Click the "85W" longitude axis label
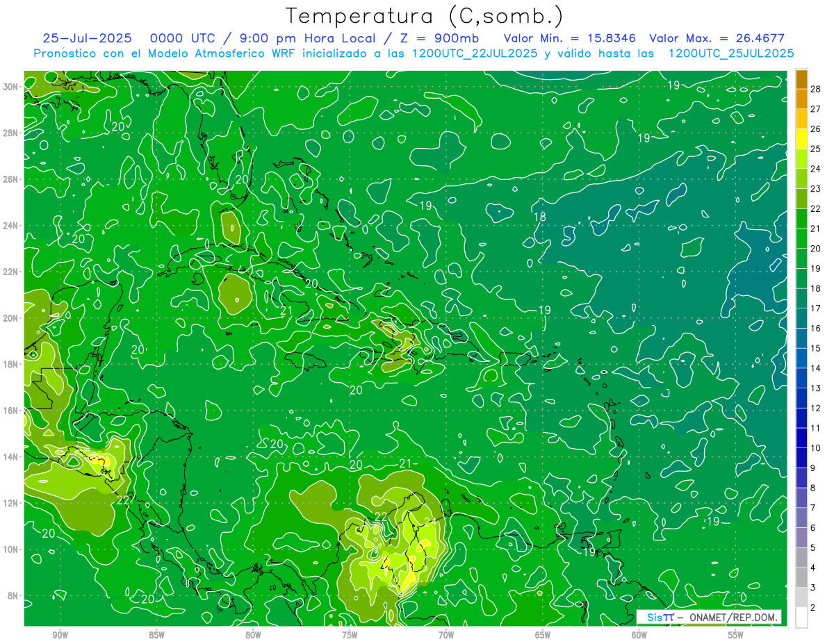834x644 pixels. (156, 635)
